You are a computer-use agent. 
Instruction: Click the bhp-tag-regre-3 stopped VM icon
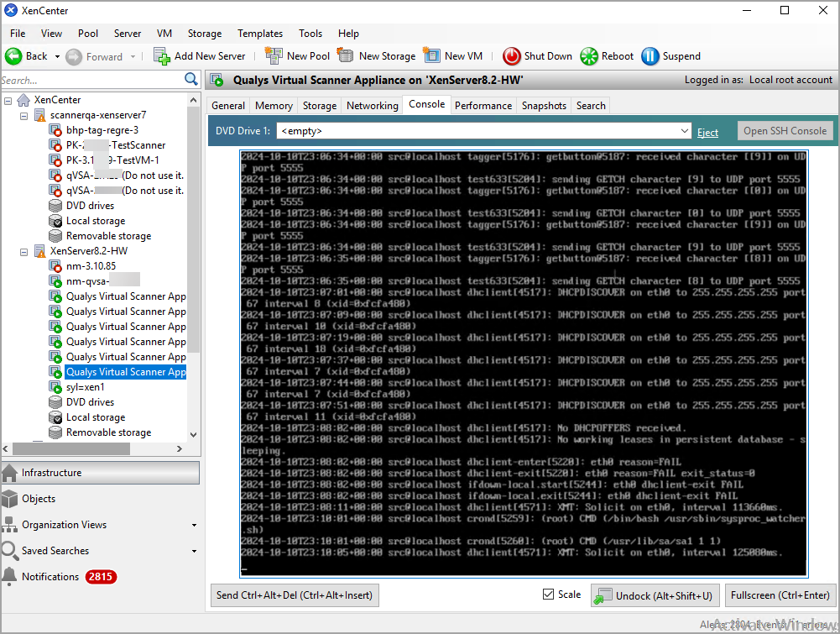tap(55, 130)
